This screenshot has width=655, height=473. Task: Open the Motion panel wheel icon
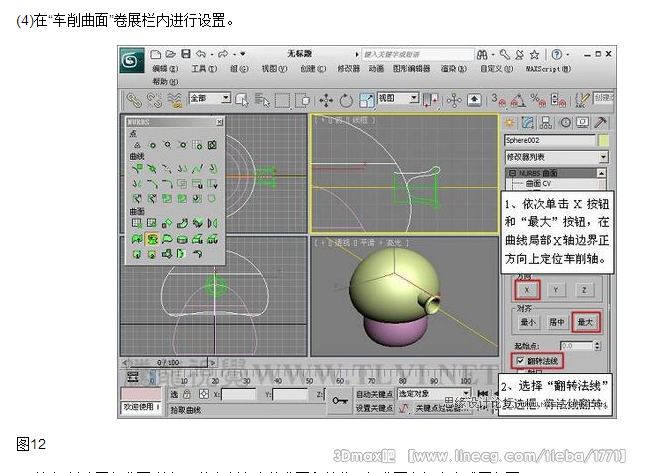pos(565,122)
